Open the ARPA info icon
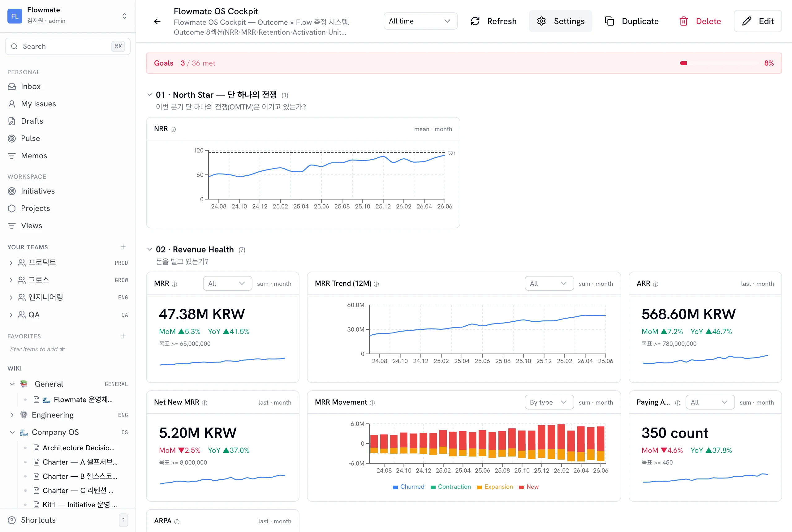Viewport: 792px width, 532px height. 177,521
